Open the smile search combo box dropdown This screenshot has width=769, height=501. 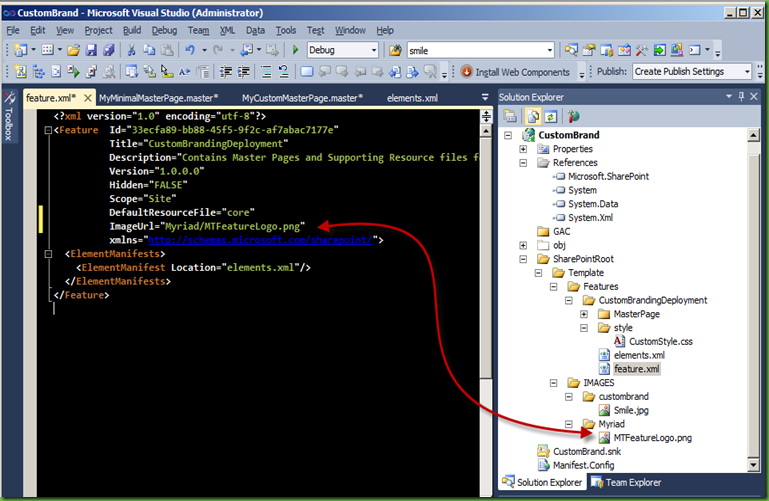(x=549, y=50)
